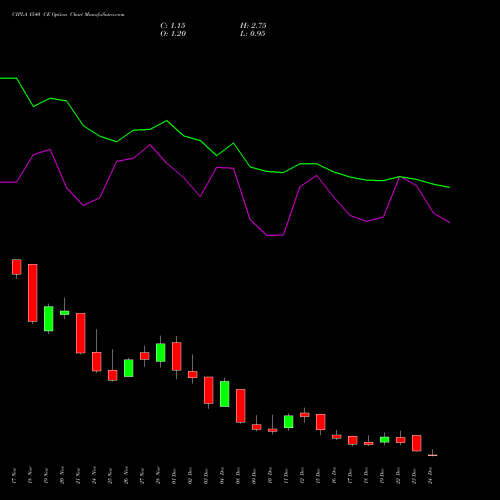Select the red candle above 03 Dec

click(x=209, y=390)
